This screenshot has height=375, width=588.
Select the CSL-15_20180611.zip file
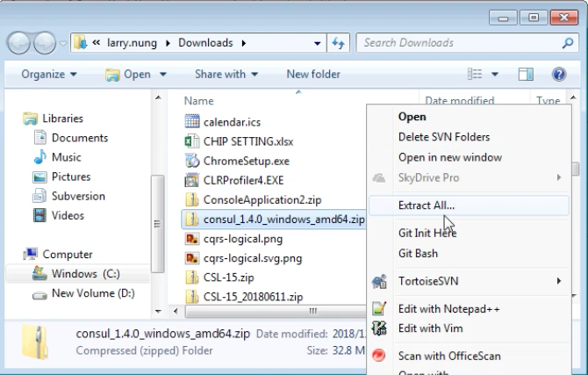click(x=244, y=298)
